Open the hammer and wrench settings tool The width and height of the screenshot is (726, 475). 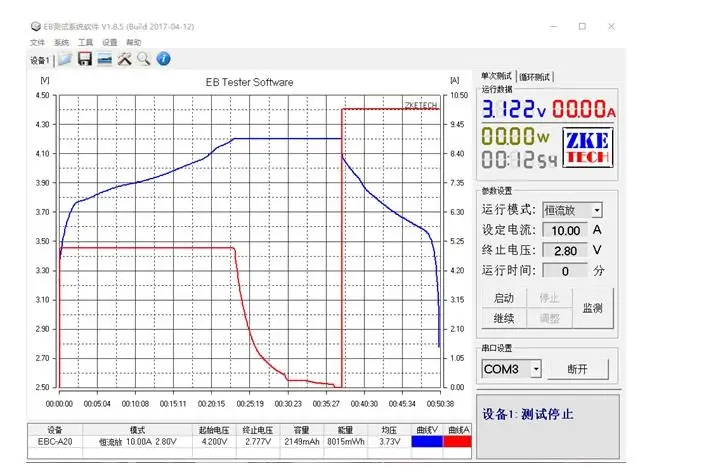[124, 59]
